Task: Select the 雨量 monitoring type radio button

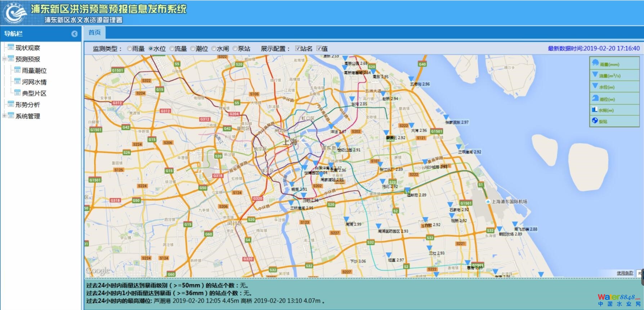Action: [129, 49]
